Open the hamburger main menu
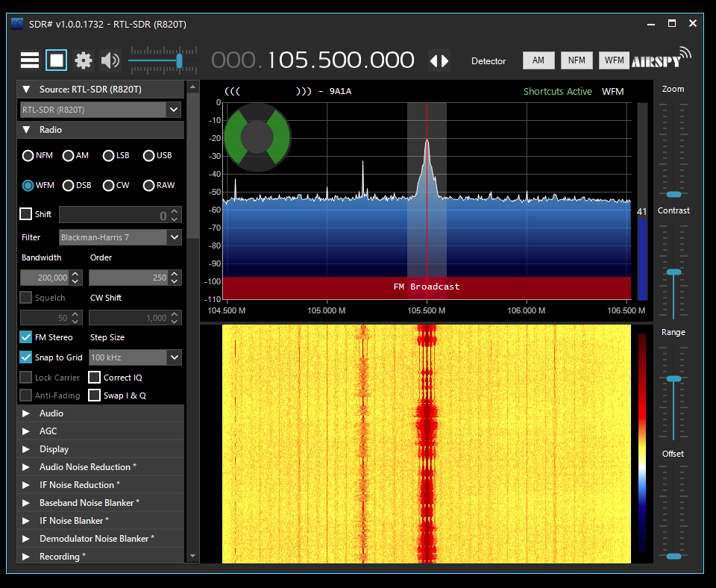 [x=30, y=60]
